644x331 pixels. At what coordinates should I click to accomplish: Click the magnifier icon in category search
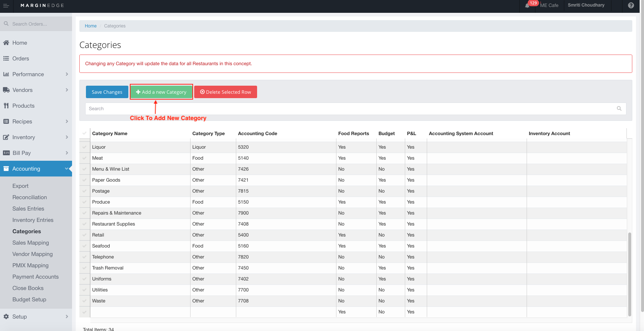coord(619,109)
